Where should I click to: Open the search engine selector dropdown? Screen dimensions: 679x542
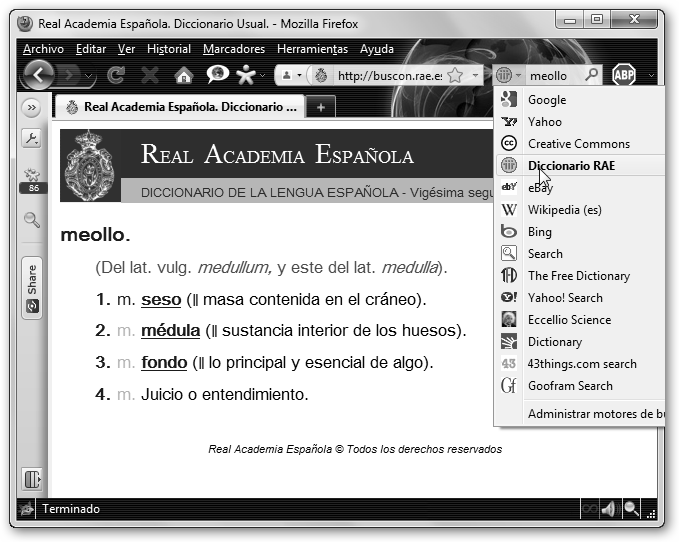(508, 75)
